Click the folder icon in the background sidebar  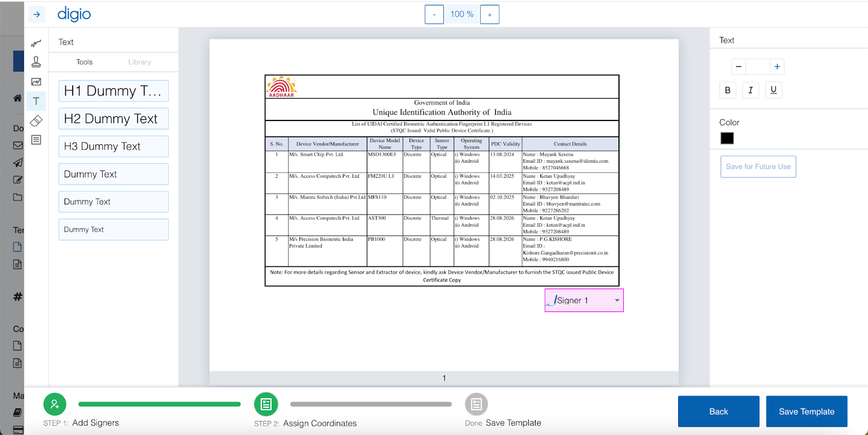click(18, 197)
